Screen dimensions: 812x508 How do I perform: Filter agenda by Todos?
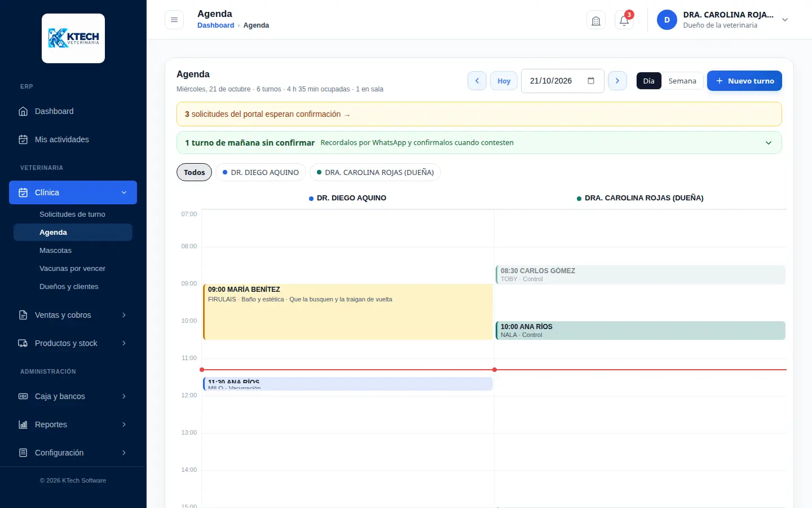195,172
